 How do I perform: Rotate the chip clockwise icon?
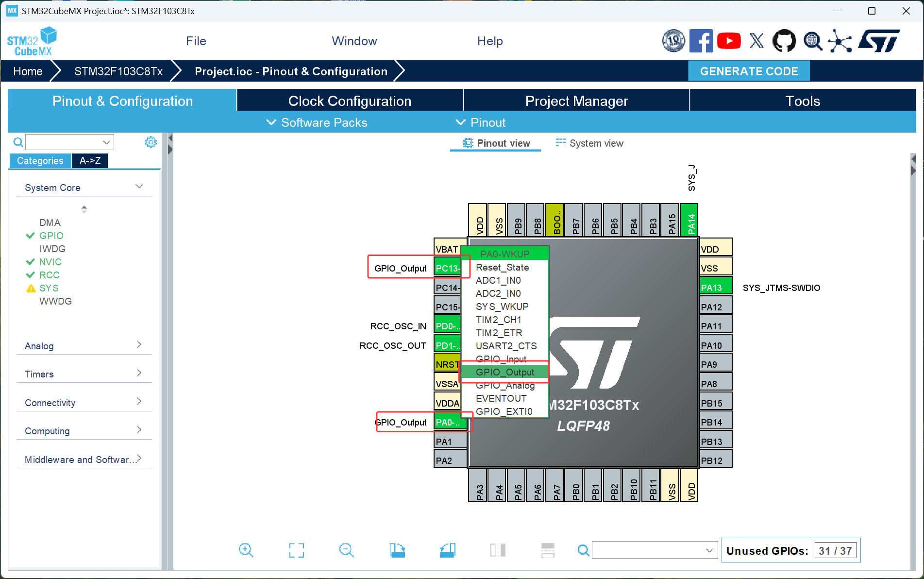coord(397,550)
